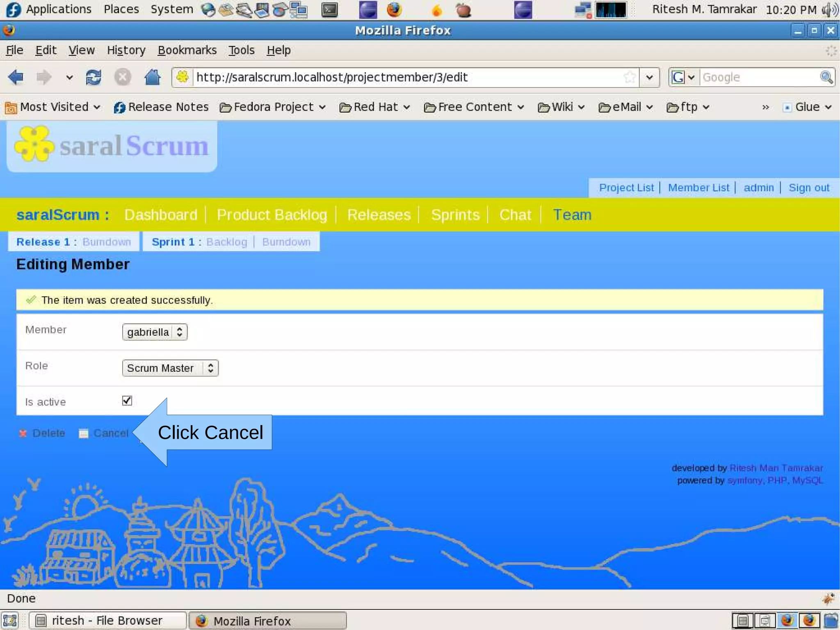
Task: Click the system monitor graph applet
Action: click(x=611, y=9)
